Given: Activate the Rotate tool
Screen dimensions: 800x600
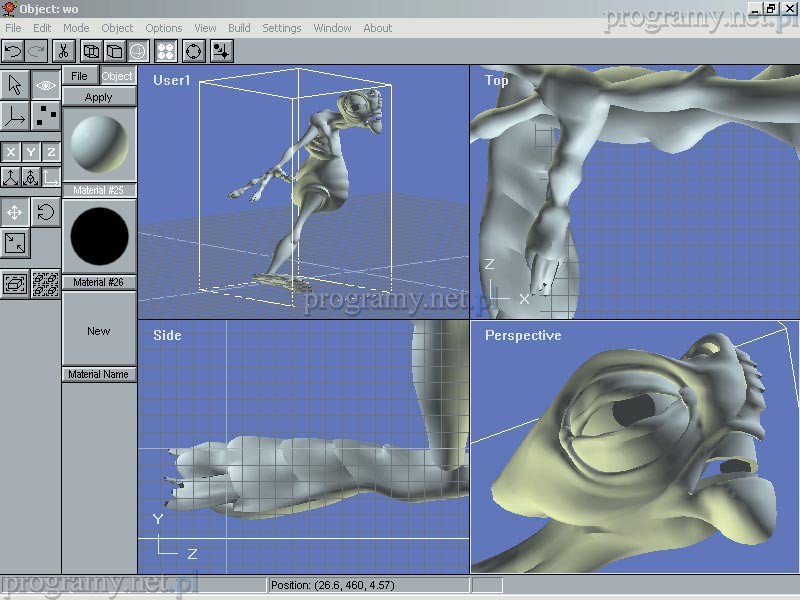Looking at the screenshot, I should coord(46,212).
